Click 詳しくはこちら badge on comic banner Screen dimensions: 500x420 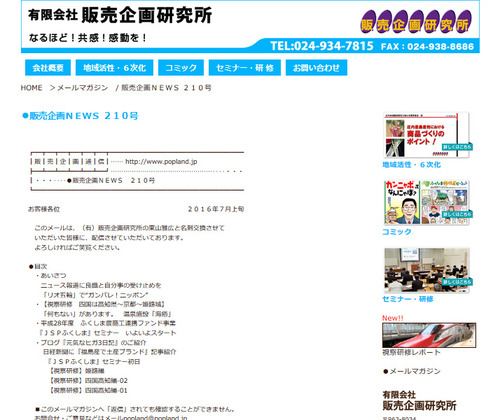[x=457, y=214]
